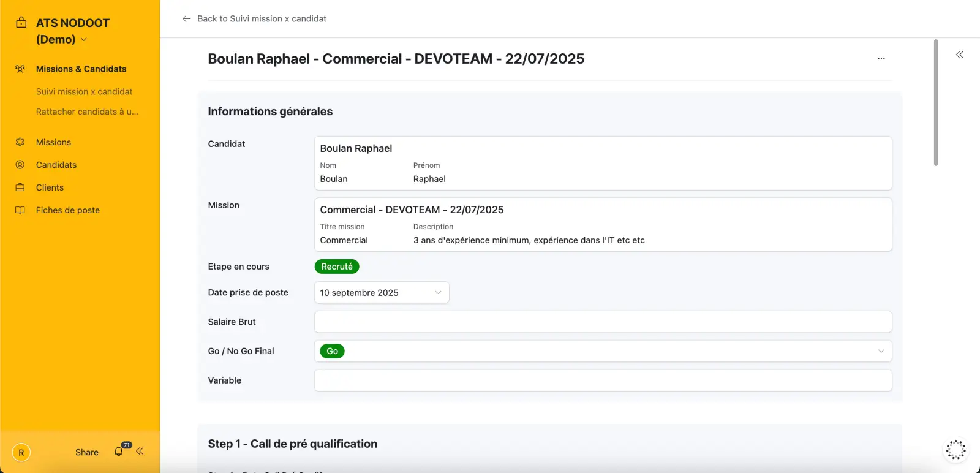Click the Variable input field

click(603, 380)
